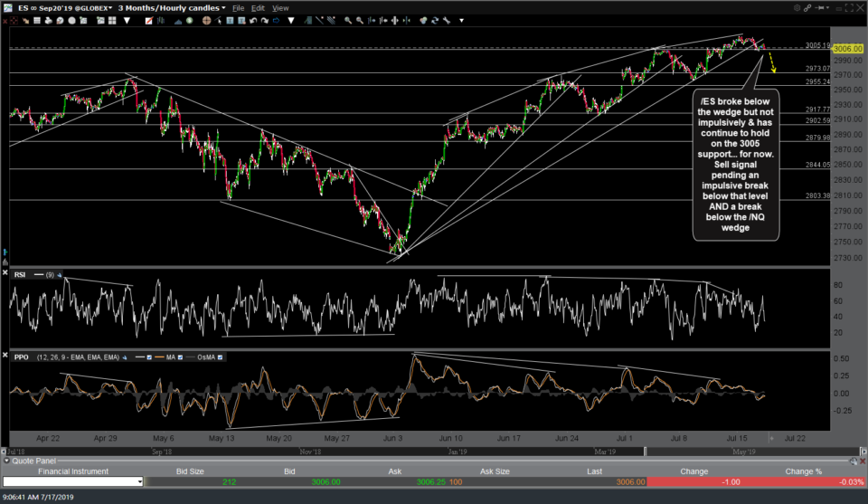Click the 3005.19 support level label
Image resolution: width=868 pixels, height=504 pixels.
coord(817,45)
